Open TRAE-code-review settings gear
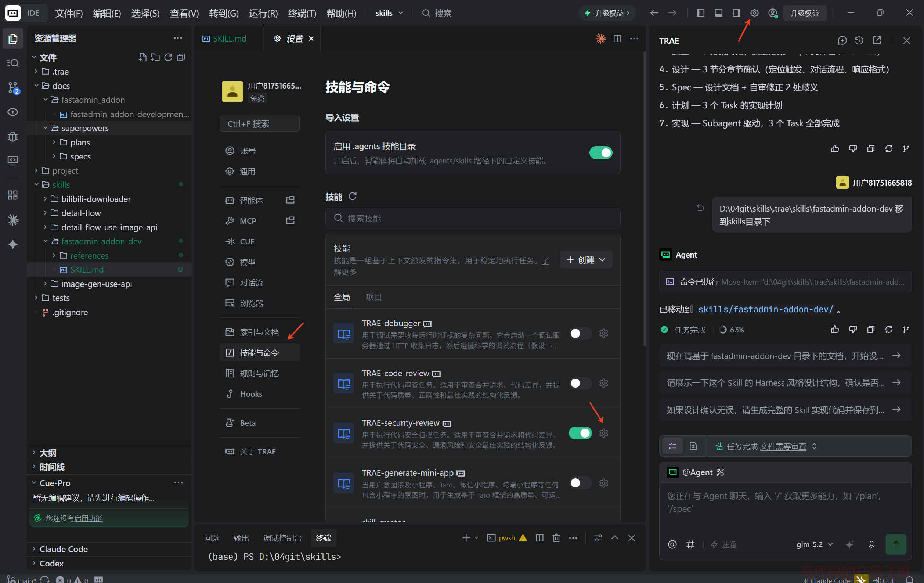 tap(604, 383)
